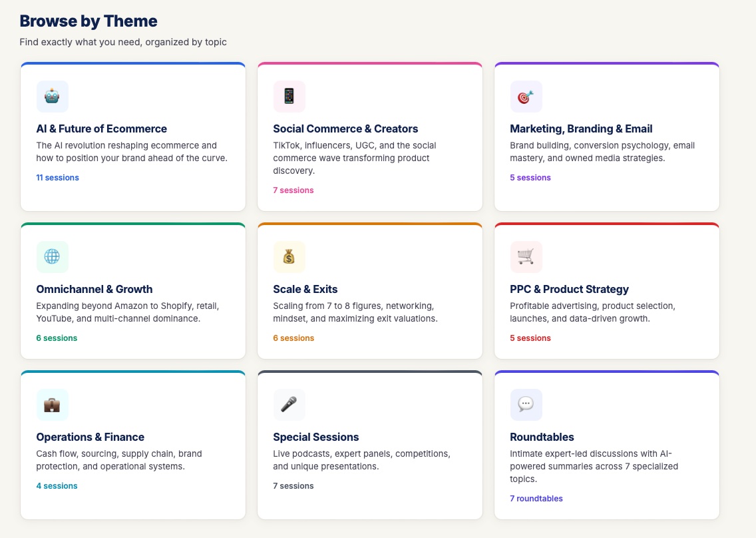Screen dimensions: 756x538
Task: Select the Operations & Finance heading
Action: tap(90, 437)
